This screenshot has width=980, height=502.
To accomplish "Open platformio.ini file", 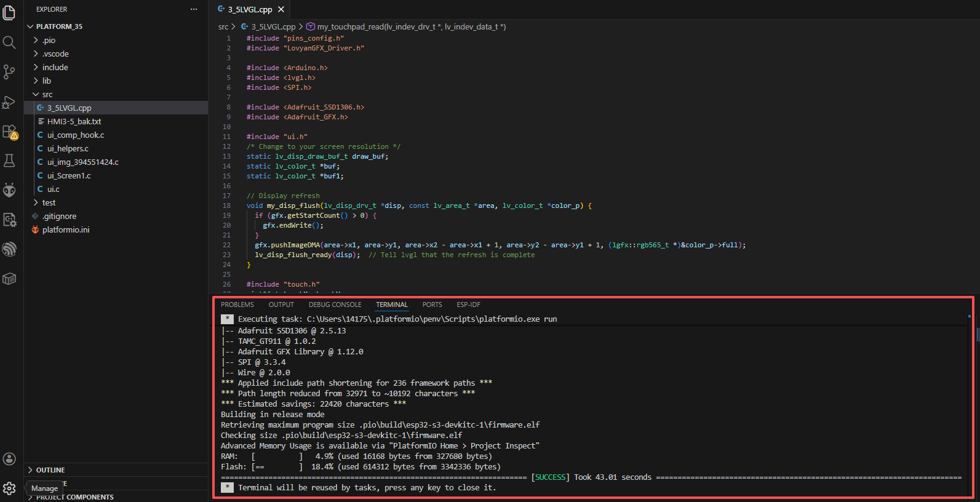I will click(65, 230).
